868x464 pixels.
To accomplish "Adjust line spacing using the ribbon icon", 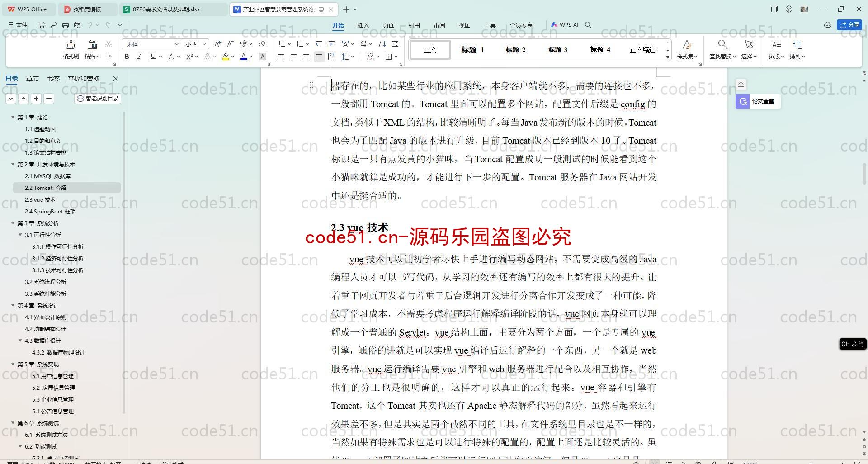I will tap(345, 57).
